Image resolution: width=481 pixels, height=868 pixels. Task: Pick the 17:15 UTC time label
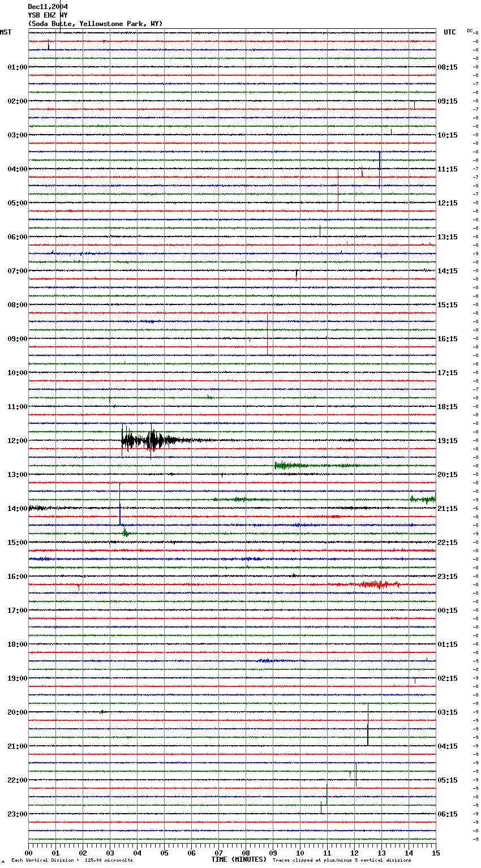coord(448,373)
